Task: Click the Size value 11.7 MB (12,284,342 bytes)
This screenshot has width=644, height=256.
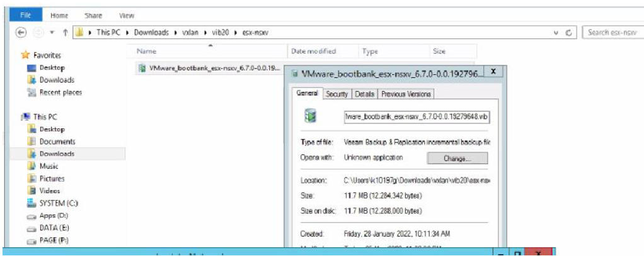Action: [x=382, y=196]
